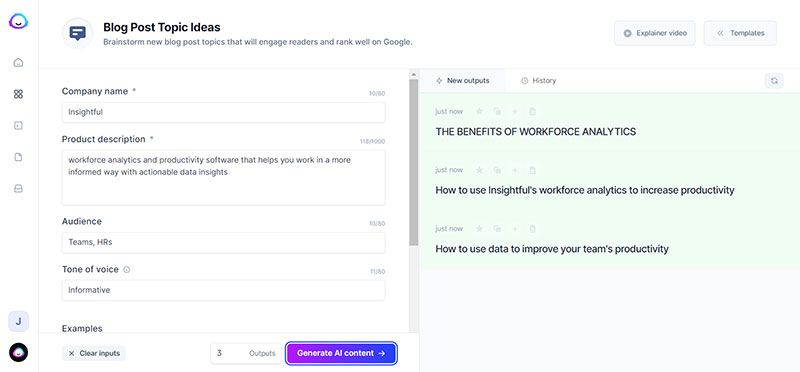The width and height of the screenshot is (800, 372).
Task: Focus the Audience input field
Action: [223, 242]
